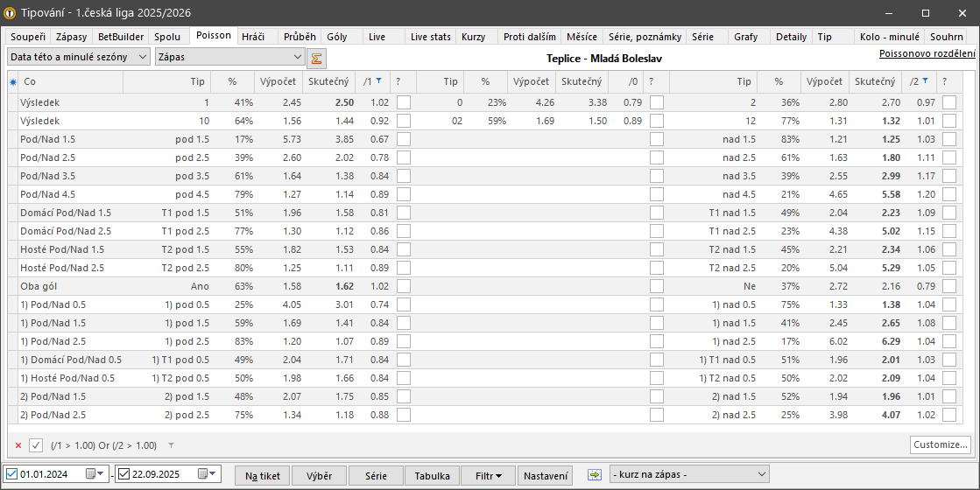
Task: Tick the first checkbox in the Oba gól row
Action: pos(403,285)
